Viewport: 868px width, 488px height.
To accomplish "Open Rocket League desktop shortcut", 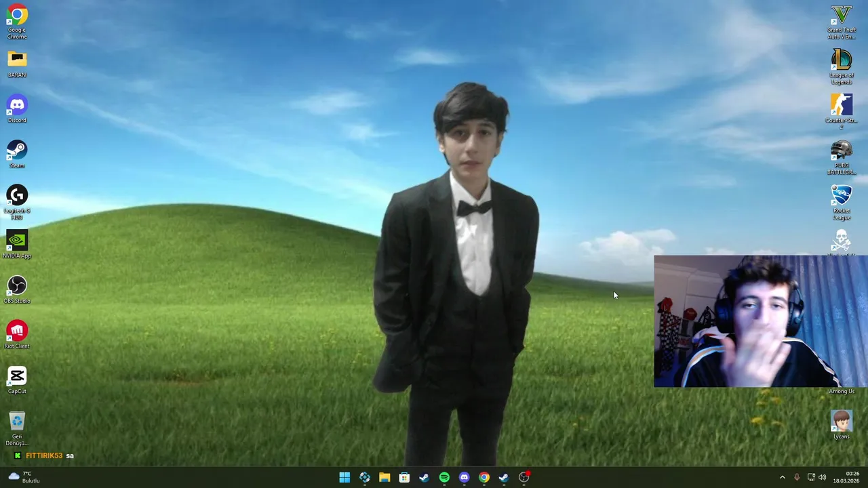I will pyautogui.click(x=842, y=202).
